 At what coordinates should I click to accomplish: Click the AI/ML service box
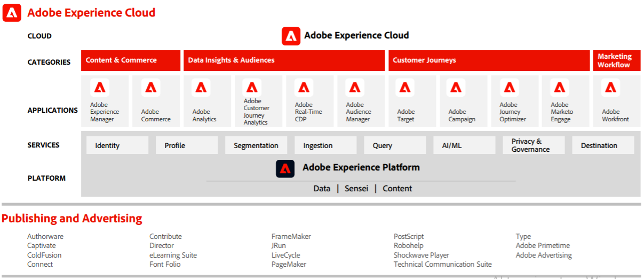[464, 145]
